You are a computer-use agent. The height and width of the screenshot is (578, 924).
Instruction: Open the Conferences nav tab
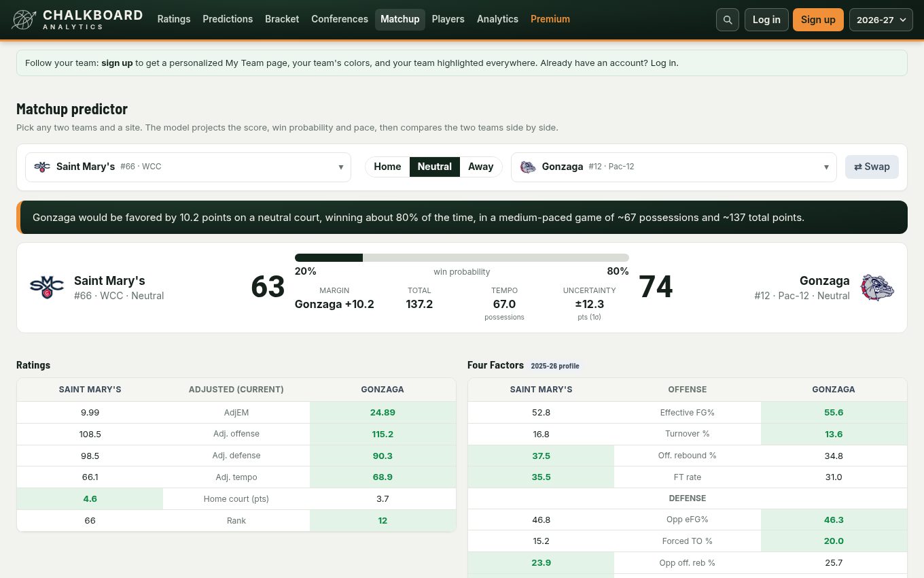(x=340, y=20)
